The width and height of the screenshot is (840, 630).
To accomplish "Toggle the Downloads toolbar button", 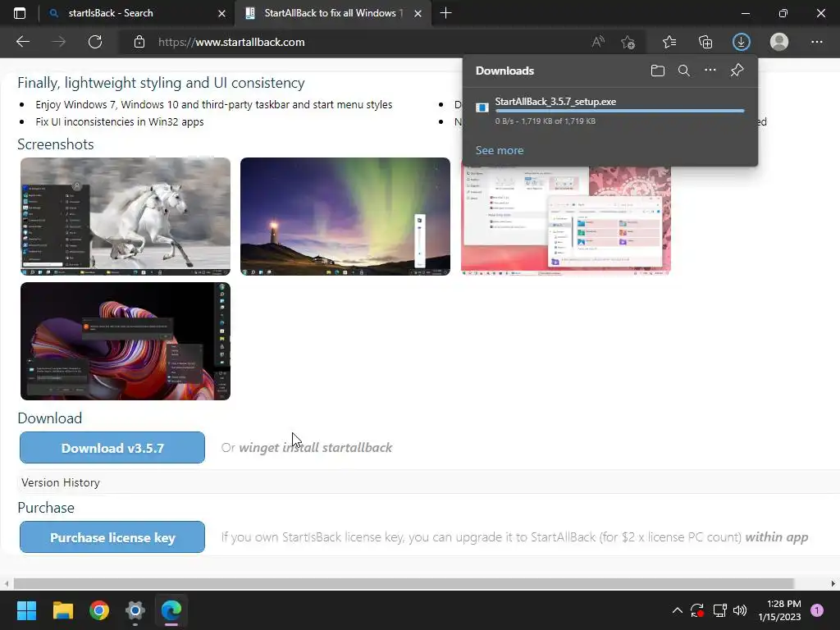I will pos(742,42).
